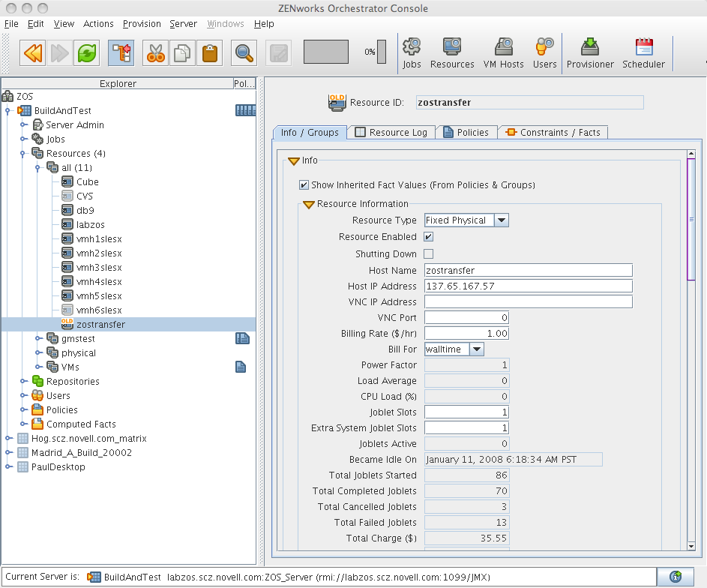
Task: Click the disabled save edits toolbar icon
Action: click(x=279, y=53)
